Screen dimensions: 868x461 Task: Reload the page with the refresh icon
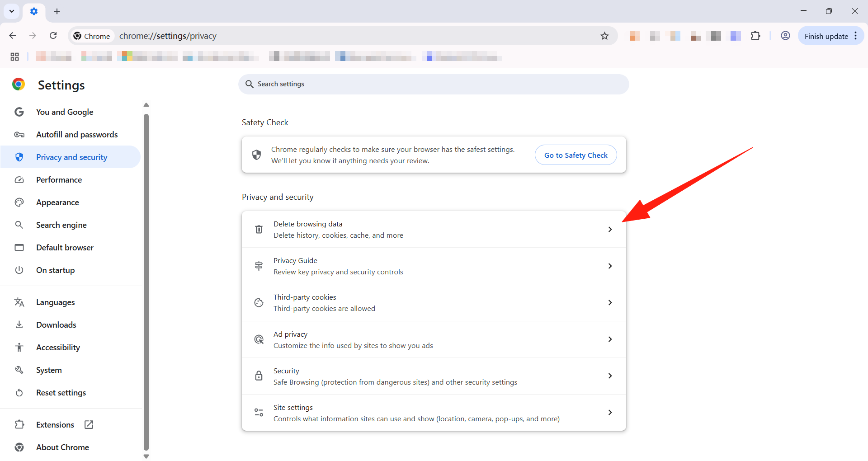pyautogui.click(x=53, y=36)
